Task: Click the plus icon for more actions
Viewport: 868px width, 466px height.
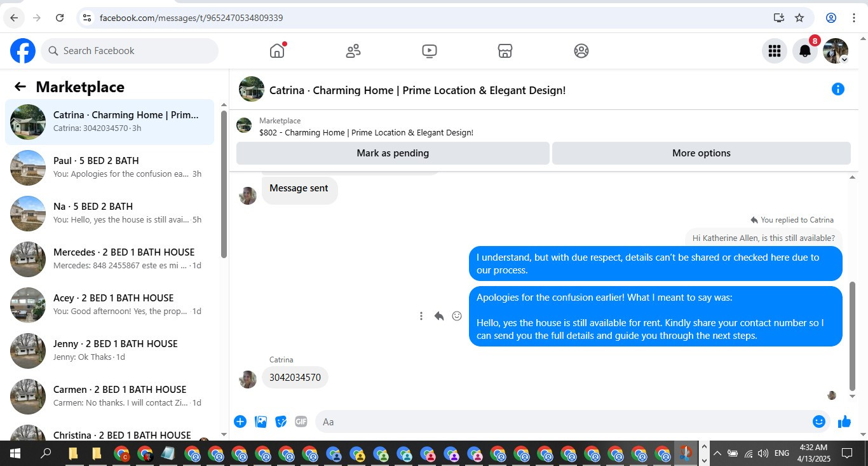Action: [x=240, y=421]
